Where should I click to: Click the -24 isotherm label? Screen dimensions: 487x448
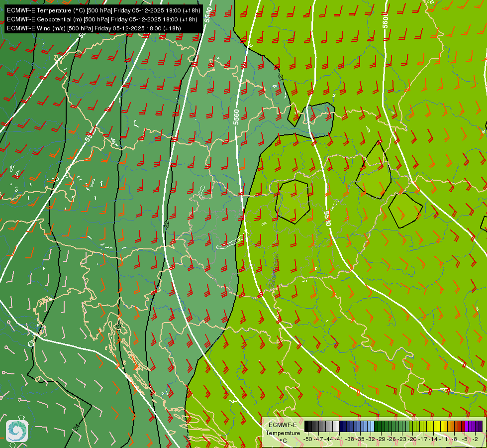coord(77,427)
